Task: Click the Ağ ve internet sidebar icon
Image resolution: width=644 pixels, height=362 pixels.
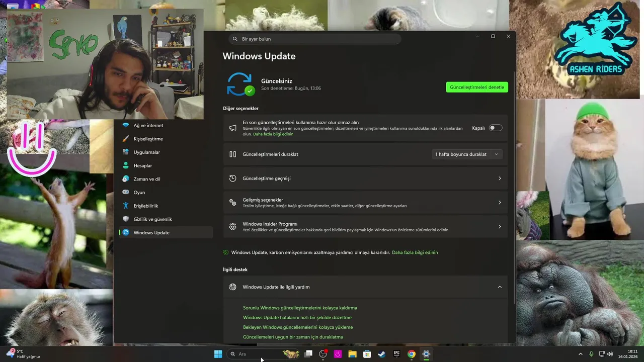Action: [126, 126]
